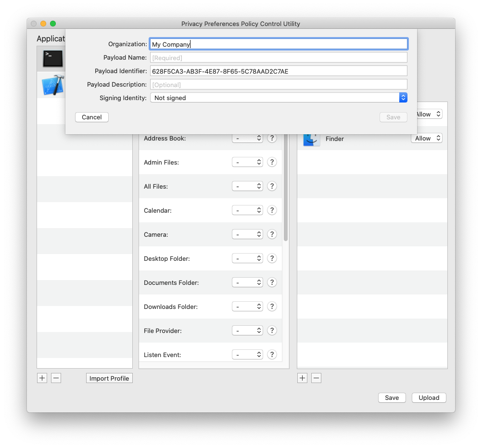Screen dimensions: 482x448
Task: Click the Payload Description field
Action: pyautogui.click(x=279, y=85)
